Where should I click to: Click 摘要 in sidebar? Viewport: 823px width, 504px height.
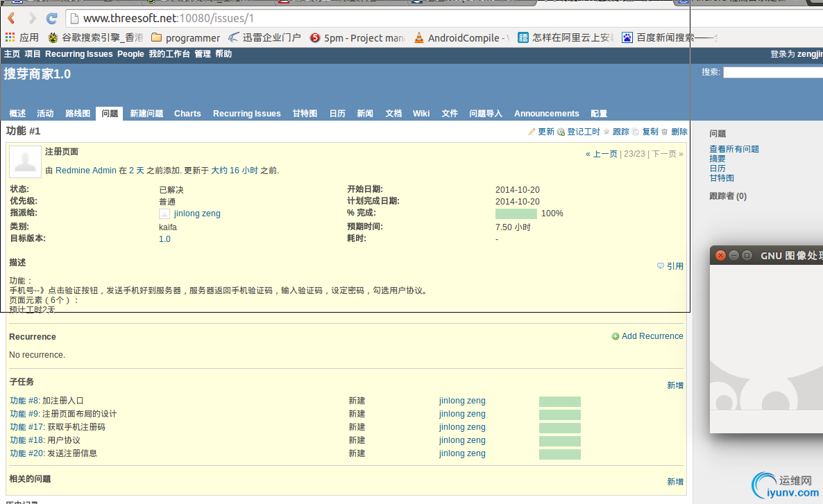pos(718,158)
